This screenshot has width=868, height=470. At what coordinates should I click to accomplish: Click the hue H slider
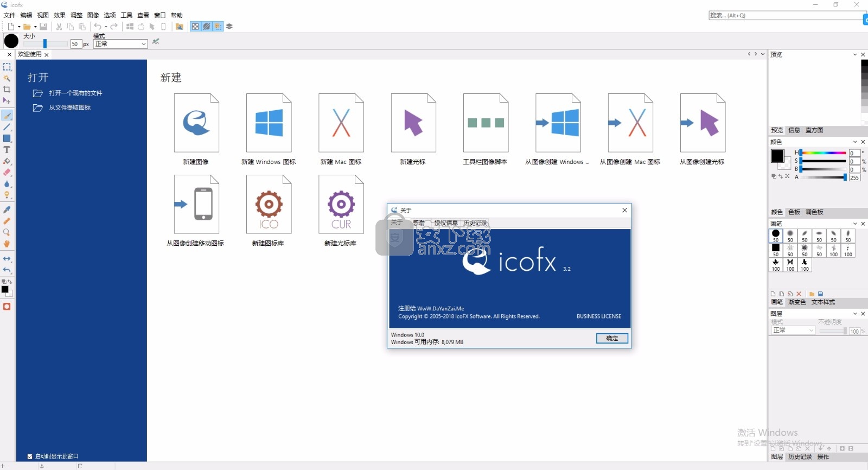tap(823, 153)
